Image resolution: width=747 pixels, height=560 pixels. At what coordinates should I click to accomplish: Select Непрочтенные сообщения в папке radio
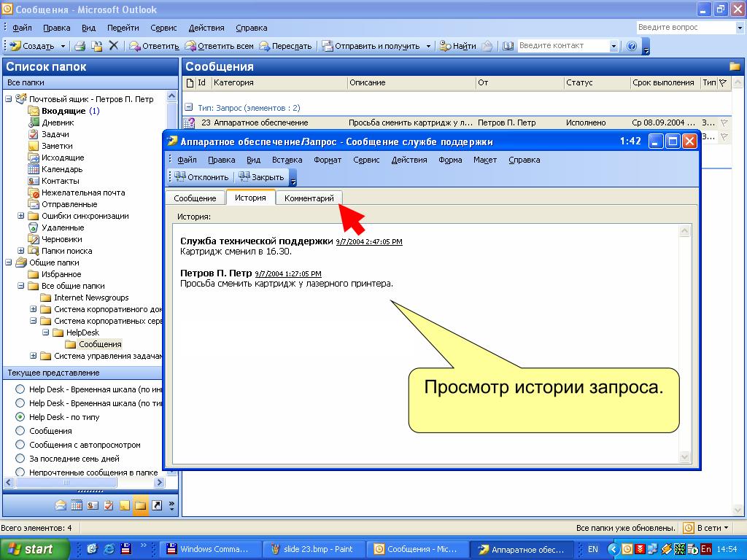point(20,472)
